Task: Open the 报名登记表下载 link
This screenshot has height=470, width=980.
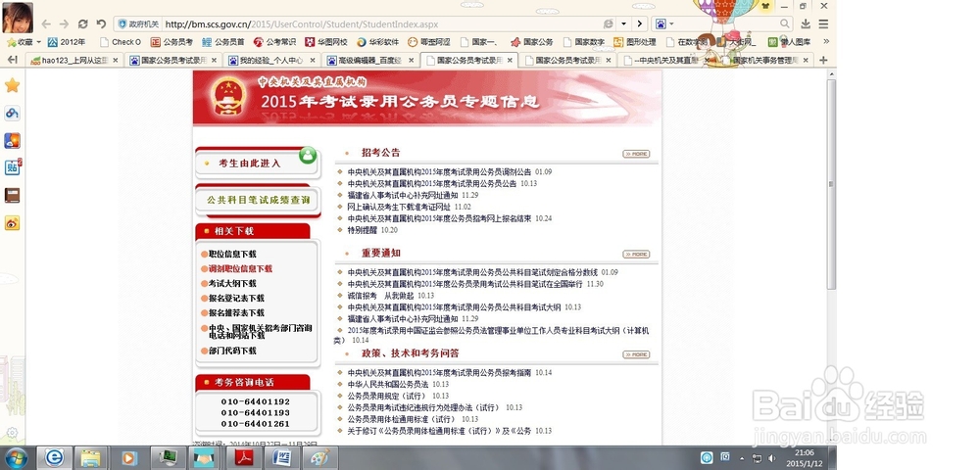Action: (236, 299)
